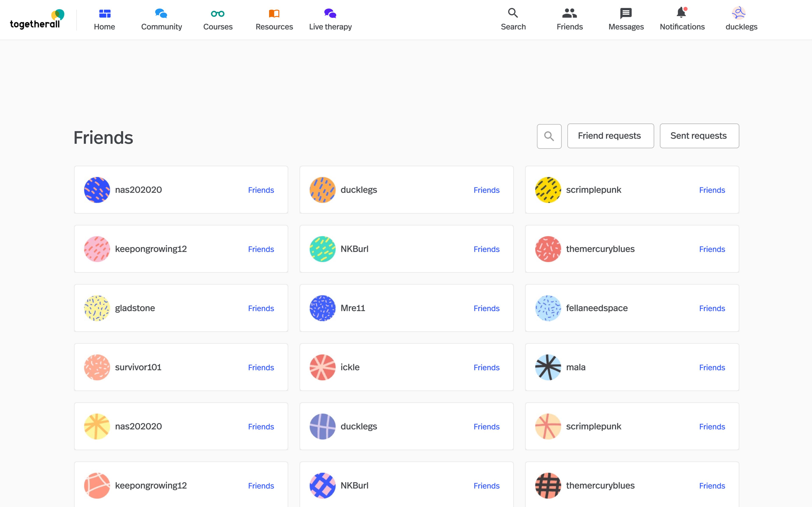Open Messages from the top bar

[x=626, y=19]
